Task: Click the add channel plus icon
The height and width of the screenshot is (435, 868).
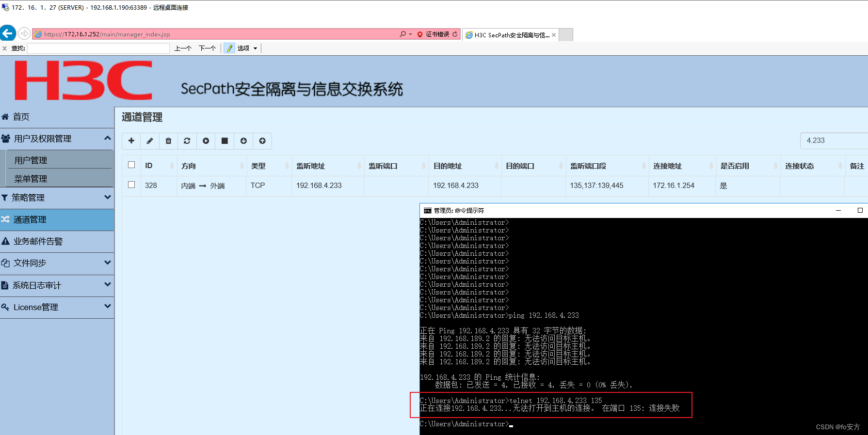Action: tap(131, 141)
